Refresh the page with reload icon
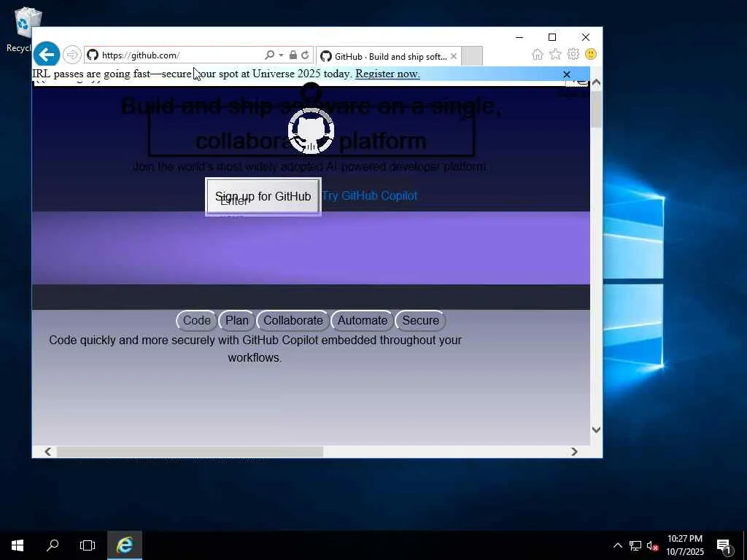The width and height of the screenshot is (747, 560). 306,55
